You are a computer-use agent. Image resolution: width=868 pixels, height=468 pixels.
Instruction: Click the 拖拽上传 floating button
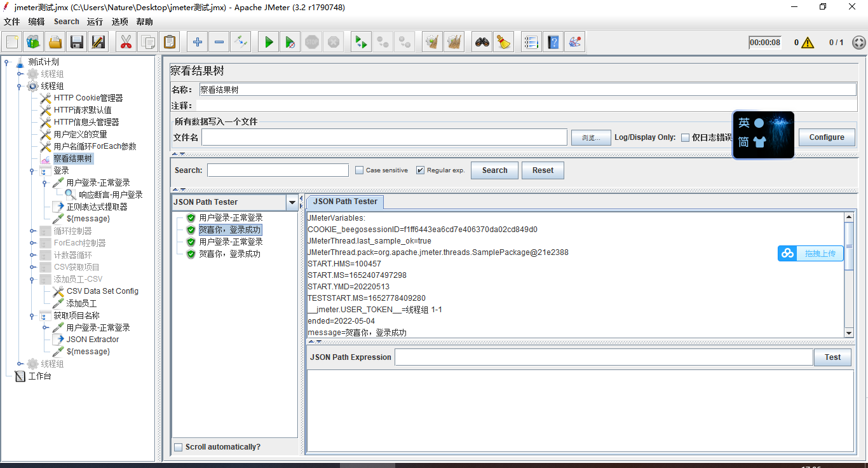pos(811,254)
